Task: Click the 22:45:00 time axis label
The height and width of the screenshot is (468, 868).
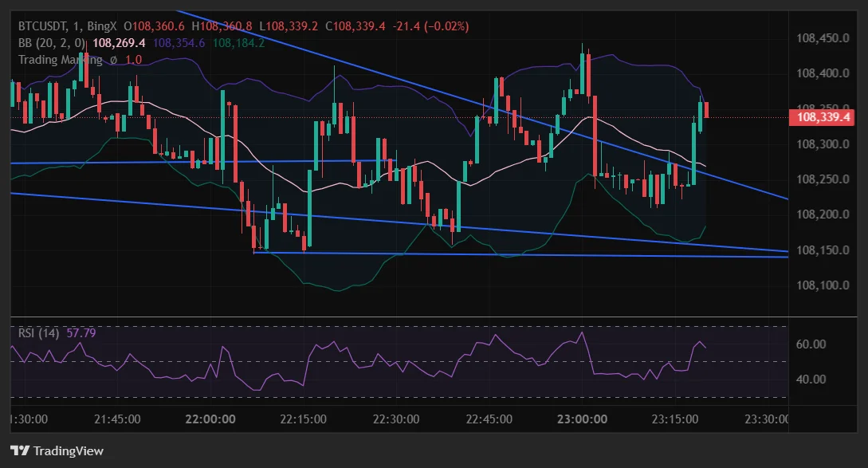Action: [489, 419]
